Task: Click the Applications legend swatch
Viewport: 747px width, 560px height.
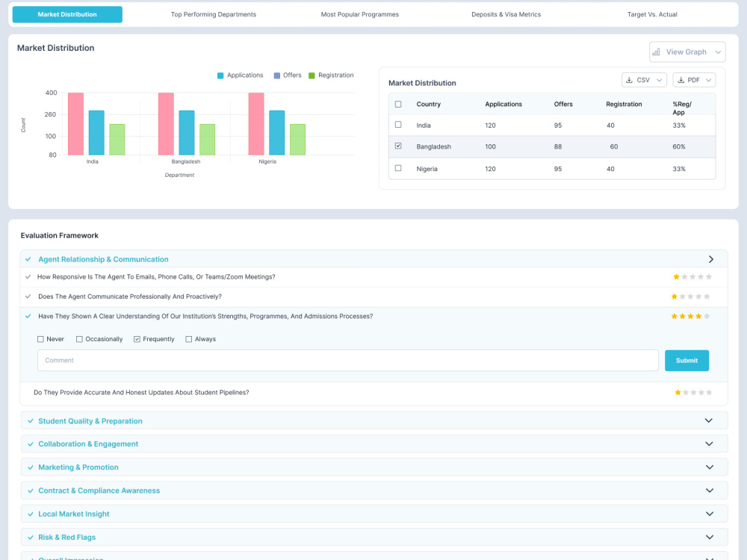Action: [220, 75]
